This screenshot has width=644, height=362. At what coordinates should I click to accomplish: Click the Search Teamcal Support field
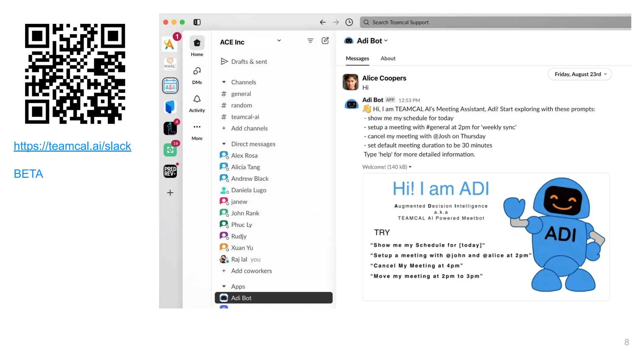[495, 22]
